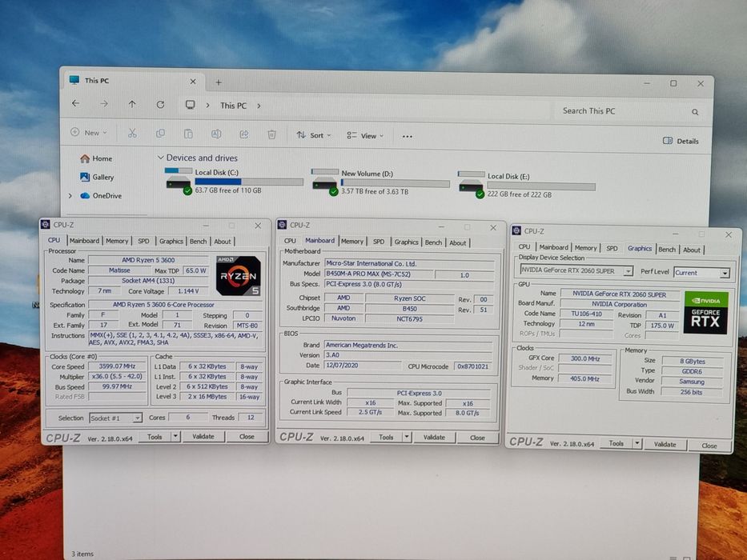Open Graphics tab in middle CPU-Z window
Viewport: 747px width, 560px height.
407,242
